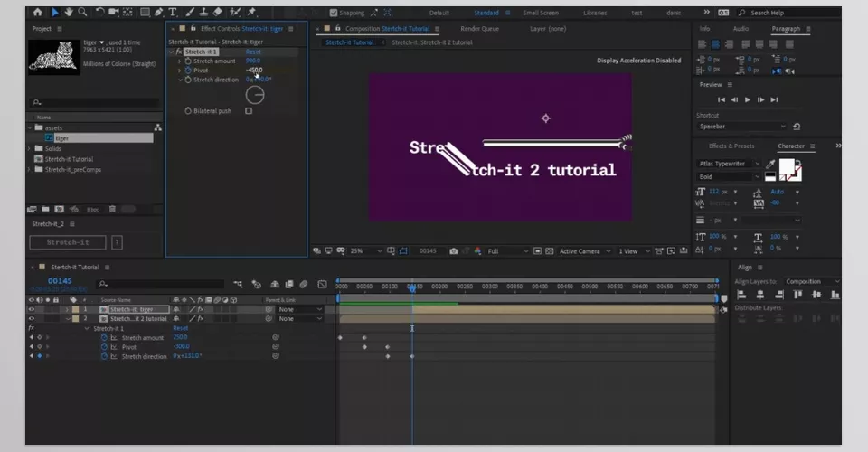Hide the Stretch-it 2 tutorial layer
Image resolution: width=868 pixels, height=452 pixels.
click(32, 319)
